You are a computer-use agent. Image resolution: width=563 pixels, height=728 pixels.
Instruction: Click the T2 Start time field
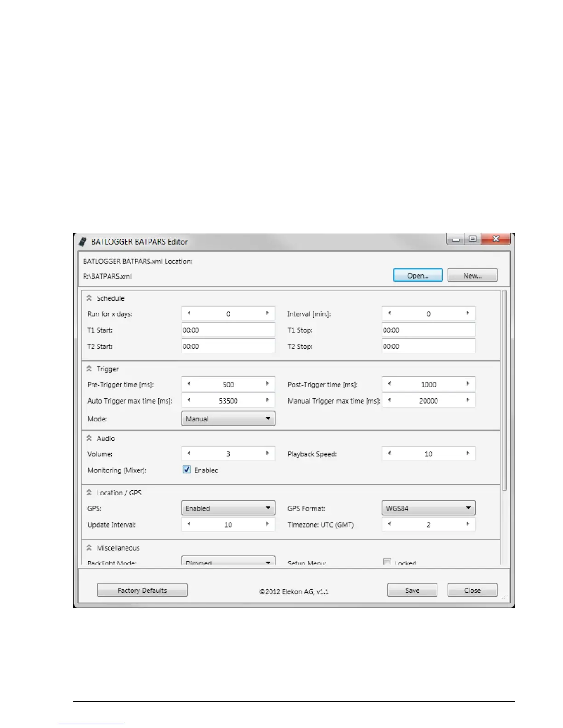(x=228, y=346)
